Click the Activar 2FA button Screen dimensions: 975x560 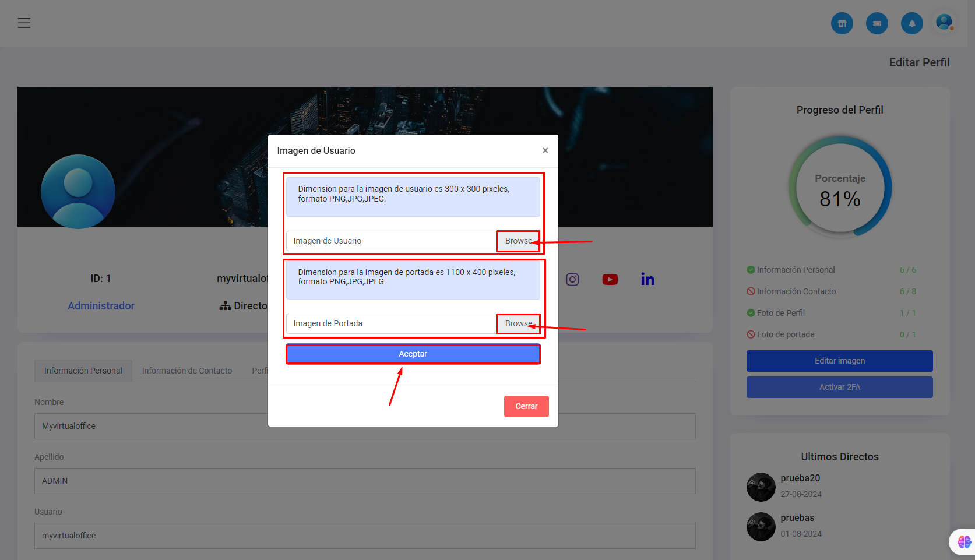839,387
